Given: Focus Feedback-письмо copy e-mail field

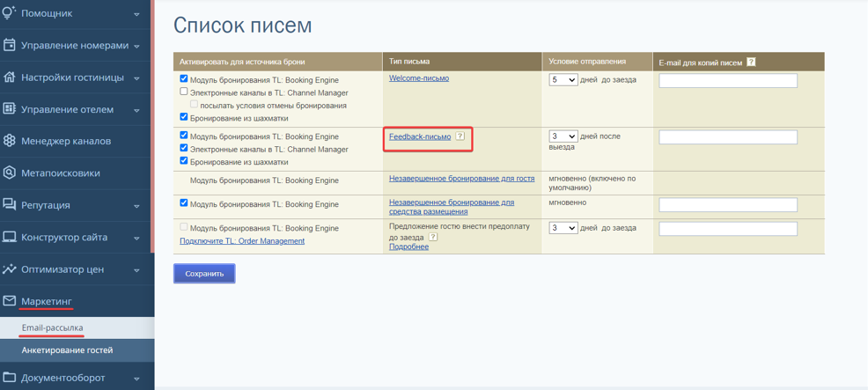Looking at the screenshot, I should 728,137.
